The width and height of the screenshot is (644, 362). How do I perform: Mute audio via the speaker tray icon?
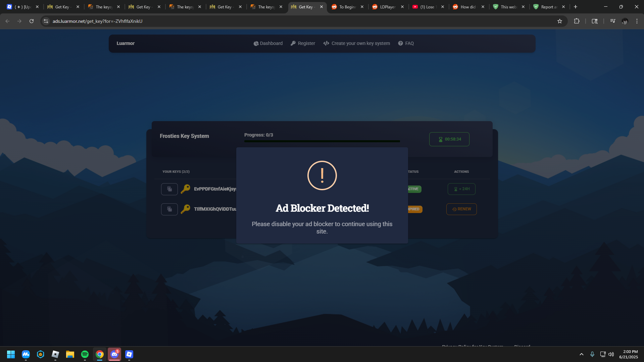[611, 354]
